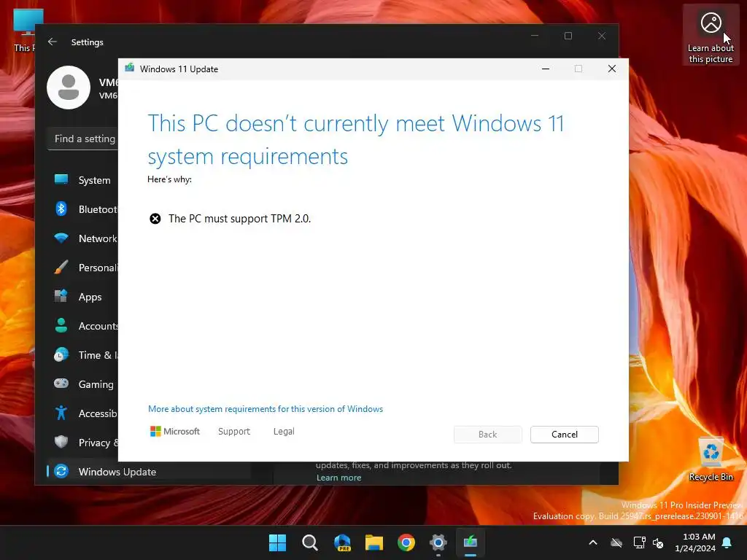
Task: Focus the Find a setting search box
Action: pos(83,139)
